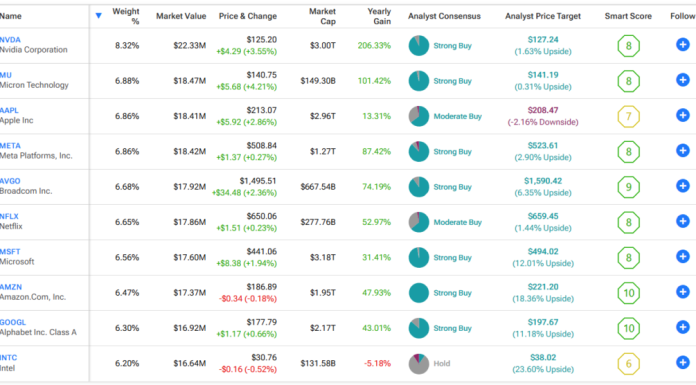Follow Microsoft via plus icon

[683, 256]
